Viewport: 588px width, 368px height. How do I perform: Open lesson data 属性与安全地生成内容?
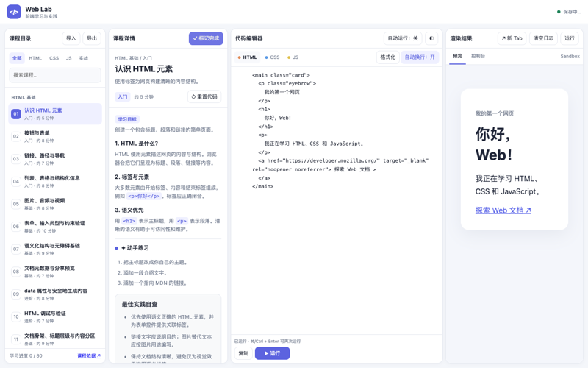(55, 294)
